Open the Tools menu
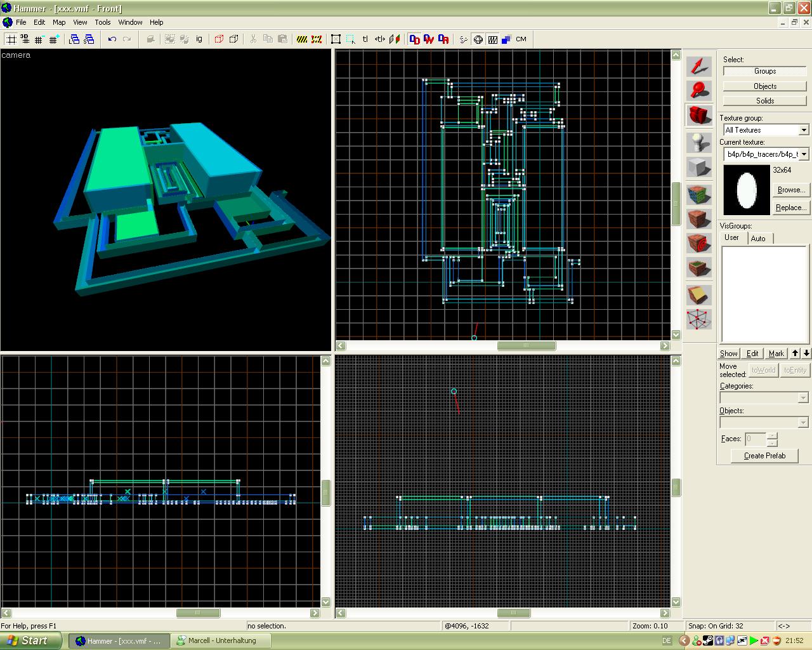This screenshot has height=650, width=812. (x=103, y=22)
